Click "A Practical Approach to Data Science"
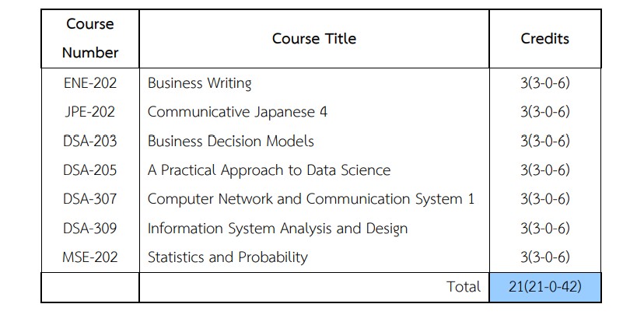The width and height of the screenshot is (644, 325). (269, 169)
